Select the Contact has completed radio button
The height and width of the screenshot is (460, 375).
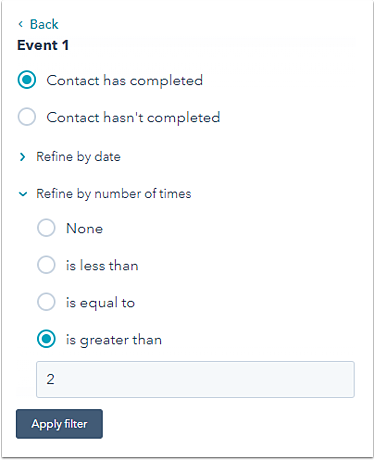27,80
